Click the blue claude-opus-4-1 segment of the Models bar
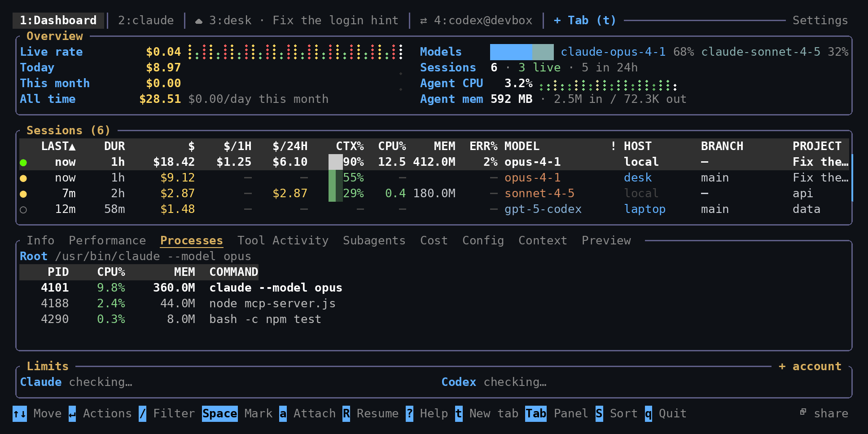This screenshot has width=868, height=434. [511, 52]
